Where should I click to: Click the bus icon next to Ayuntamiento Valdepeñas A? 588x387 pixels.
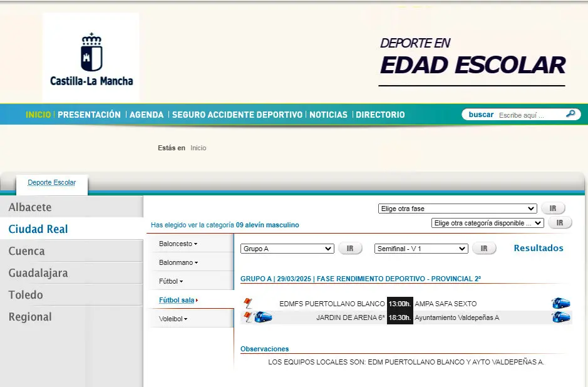pyautogui.click(x=560, y=317)
